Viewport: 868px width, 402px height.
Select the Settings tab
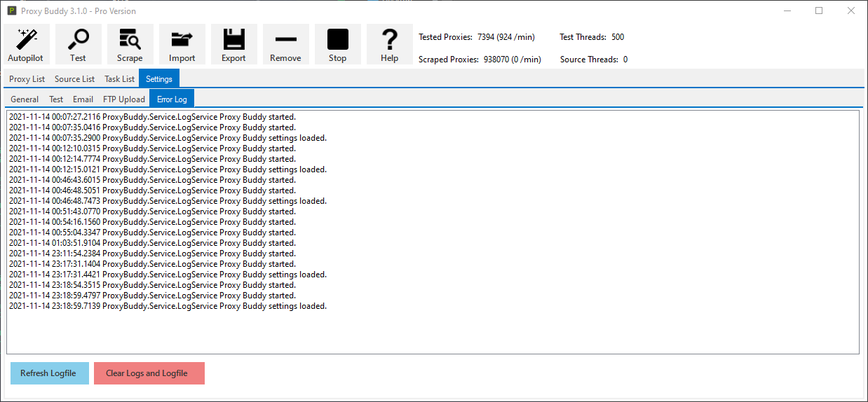point(159,79)
